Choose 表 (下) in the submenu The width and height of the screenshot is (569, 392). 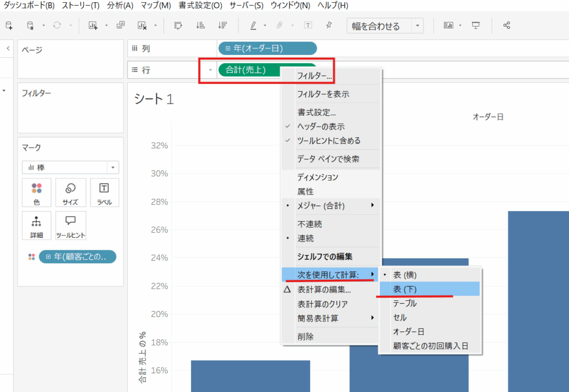click(405, 289)
